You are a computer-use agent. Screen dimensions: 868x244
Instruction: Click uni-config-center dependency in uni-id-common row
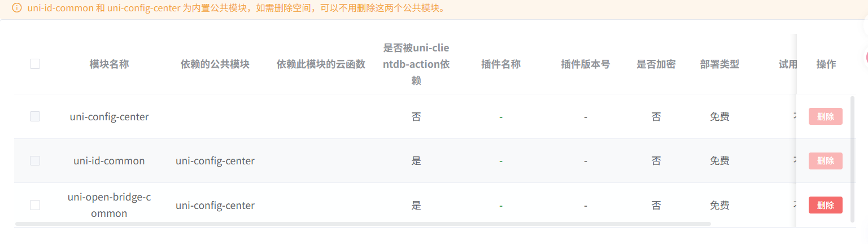point(215,161)
